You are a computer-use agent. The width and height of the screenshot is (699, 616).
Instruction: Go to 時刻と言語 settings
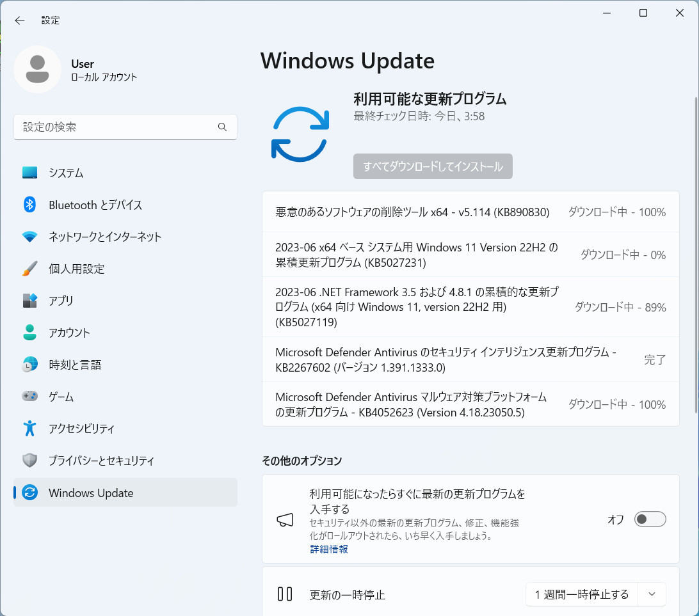[x=125, y=365]
